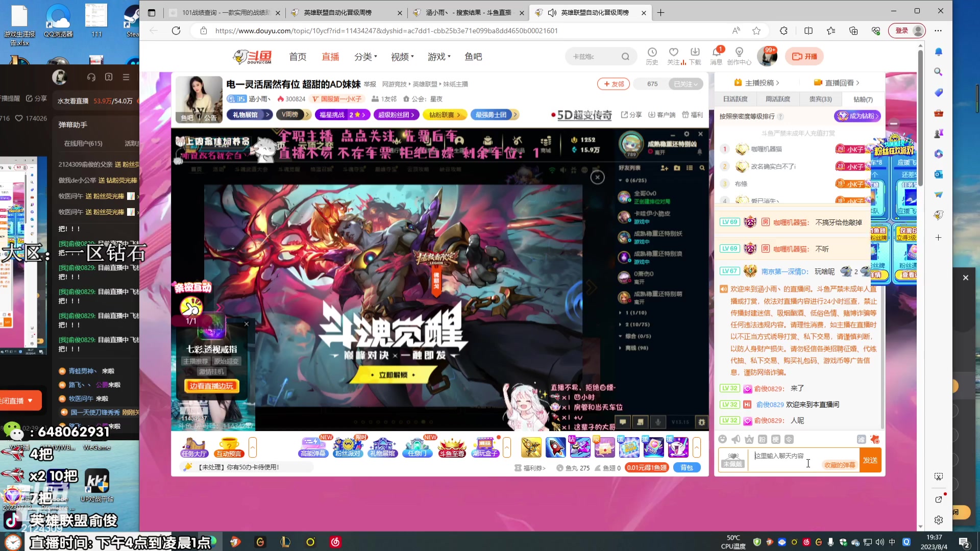Toggle the 未佩戴 fan badge selector
The height and width of the screenshot is (551, 980).
tap(733, 460)
